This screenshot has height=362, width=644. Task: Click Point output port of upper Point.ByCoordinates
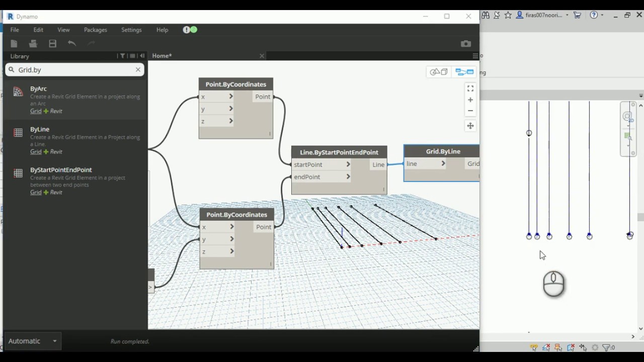pos(263,97)
